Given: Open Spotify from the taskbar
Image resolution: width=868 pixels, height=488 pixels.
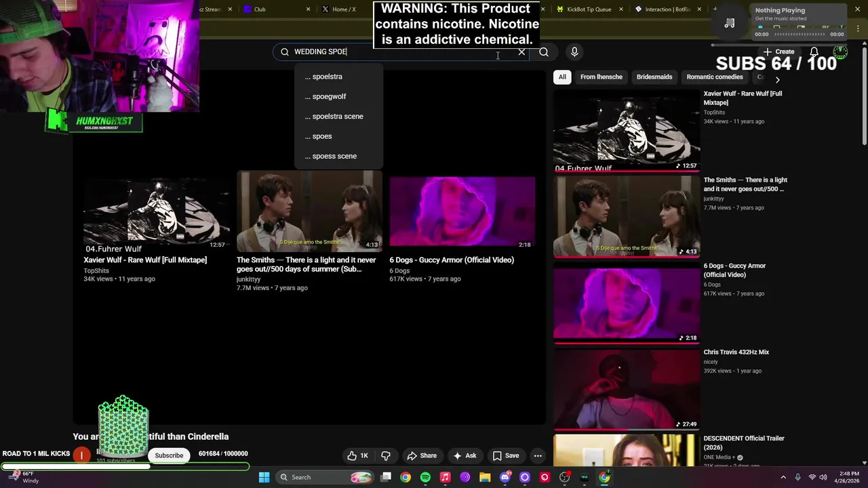Looking at the screenshot, I should [x=425, y=477].
